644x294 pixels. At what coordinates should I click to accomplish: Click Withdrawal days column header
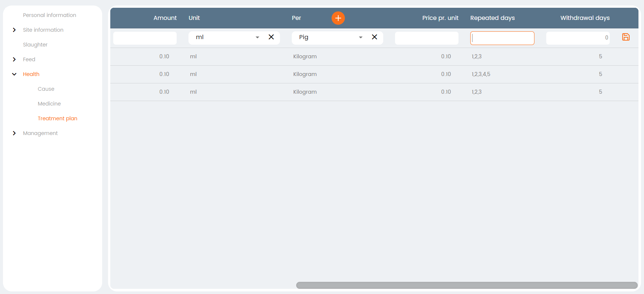click(585, 18)
